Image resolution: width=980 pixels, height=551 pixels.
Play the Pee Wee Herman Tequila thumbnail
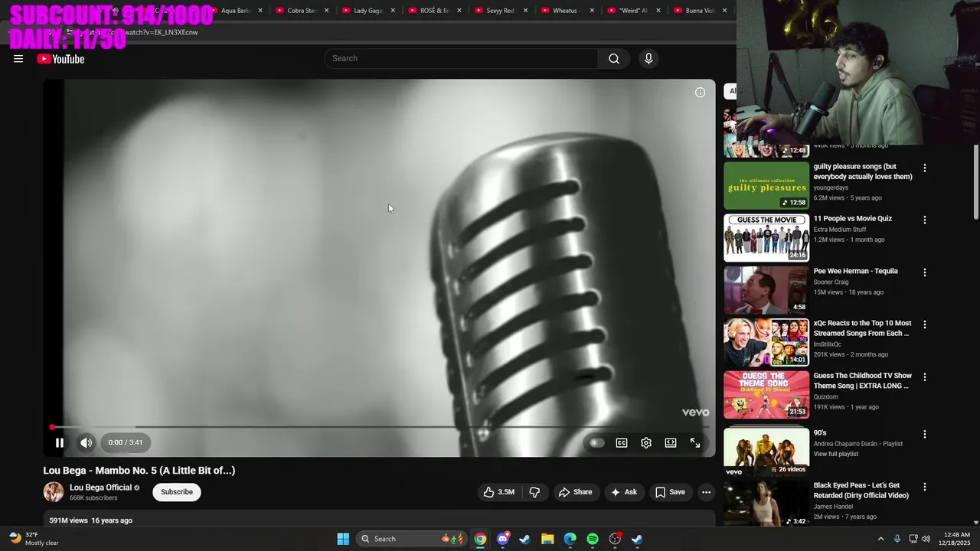point(766,290)
